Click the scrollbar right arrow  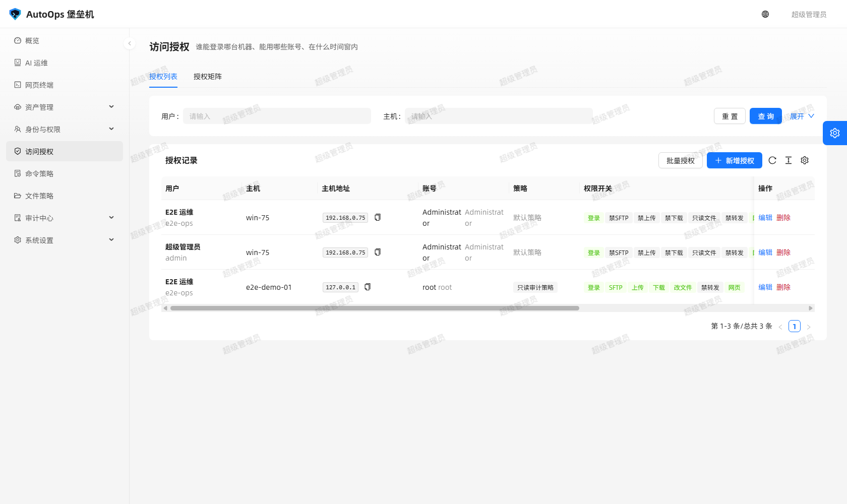click(x=811, y=308)
